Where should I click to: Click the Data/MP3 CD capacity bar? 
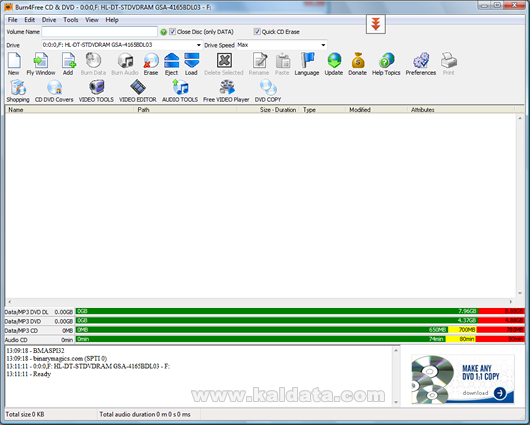click(x=299, y=330)
